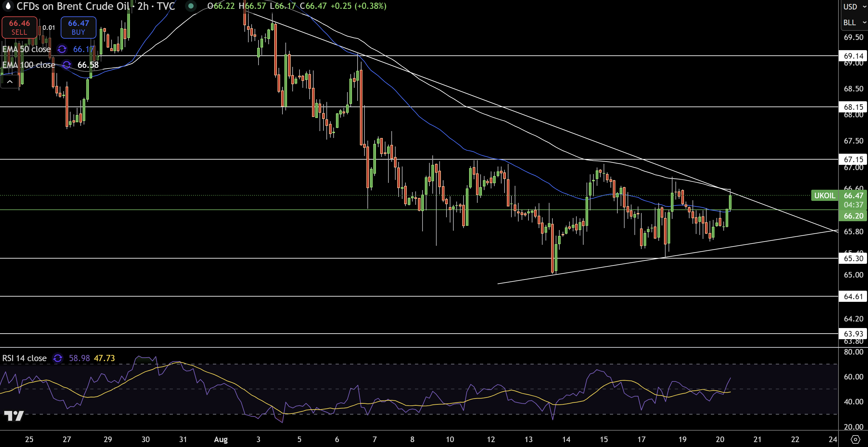The image size is (868, 447).
Task: Select the 65.30 horizontal line label
Action: click(x=853, y=258)
